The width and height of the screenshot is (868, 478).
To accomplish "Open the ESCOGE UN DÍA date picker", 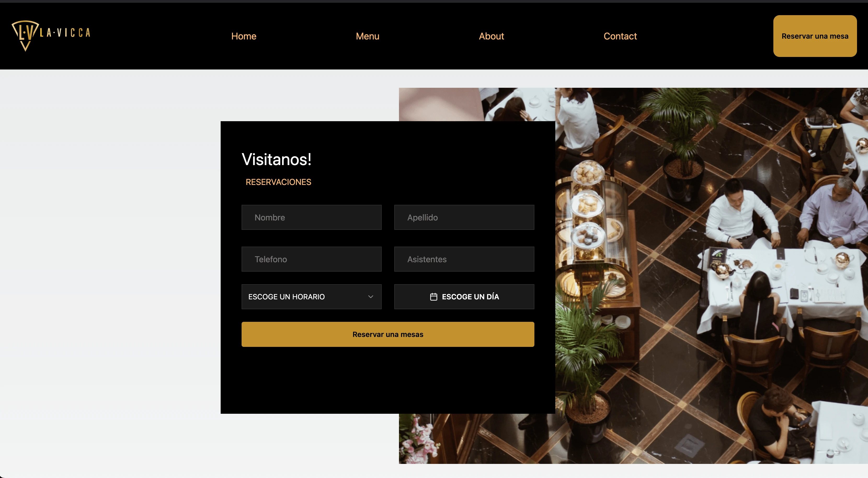I will pos(464,296).
